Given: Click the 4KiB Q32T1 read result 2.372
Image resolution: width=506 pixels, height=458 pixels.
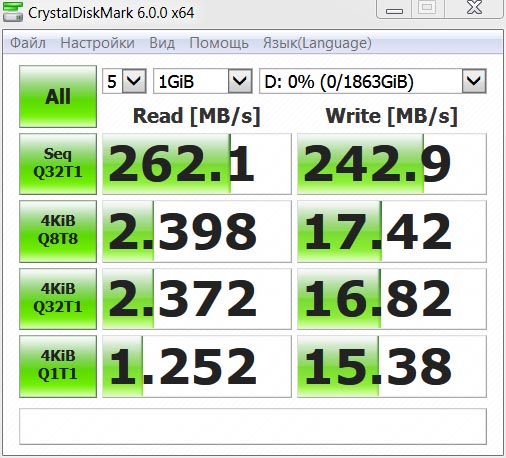Looking at the screenshot, I should [x=197, y=299].
